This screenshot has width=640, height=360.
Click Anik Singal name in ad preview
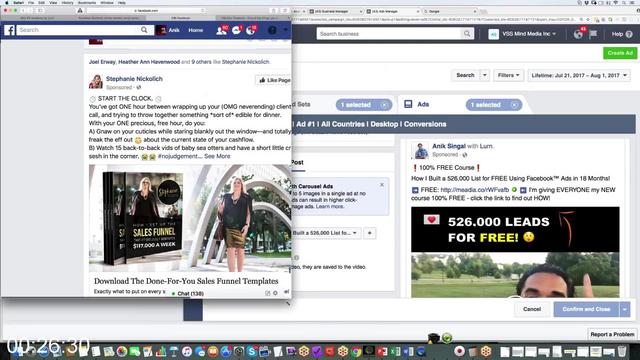point(449,146)
